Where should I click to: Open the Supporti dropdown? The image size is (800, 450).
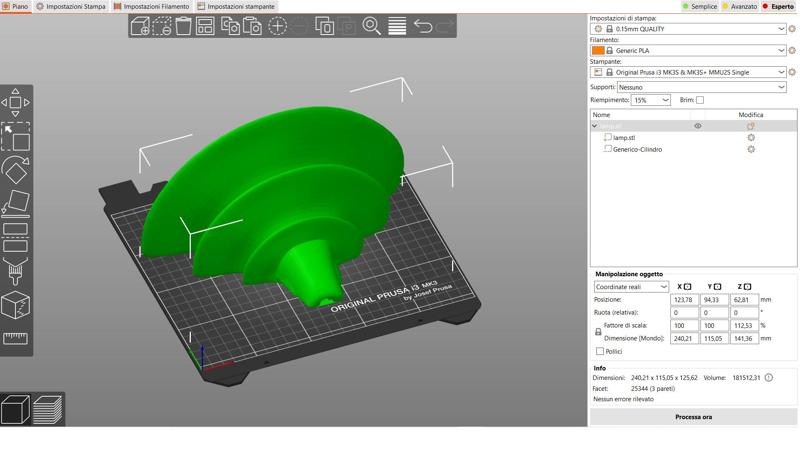702,87
